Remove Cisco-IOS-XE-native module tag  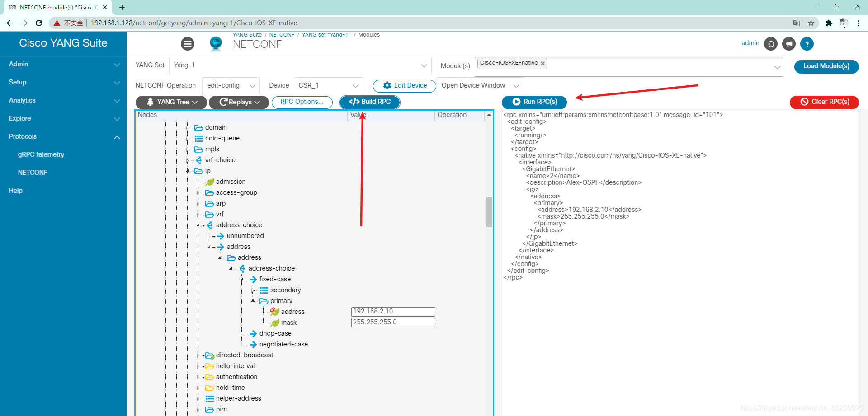coord(542,63)
